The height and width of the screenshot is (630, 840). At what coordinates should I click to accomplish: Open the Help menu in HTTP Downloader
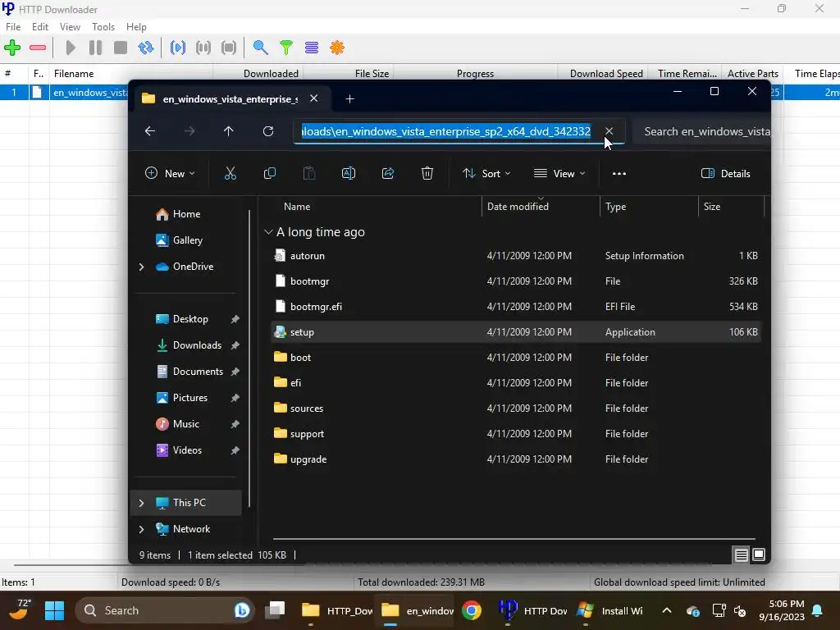(136, 27)
